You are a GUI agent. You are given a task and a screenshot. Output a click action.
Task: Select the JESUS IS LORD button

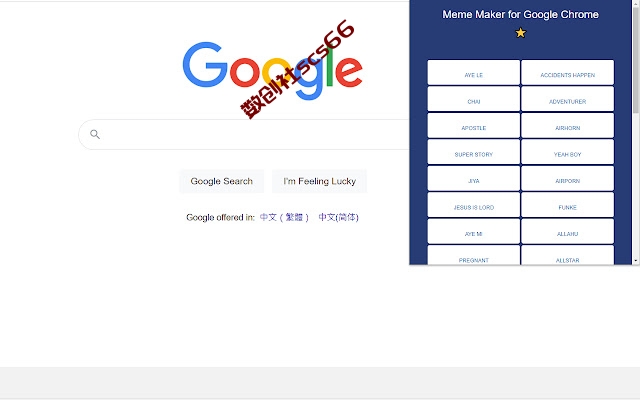473,205
